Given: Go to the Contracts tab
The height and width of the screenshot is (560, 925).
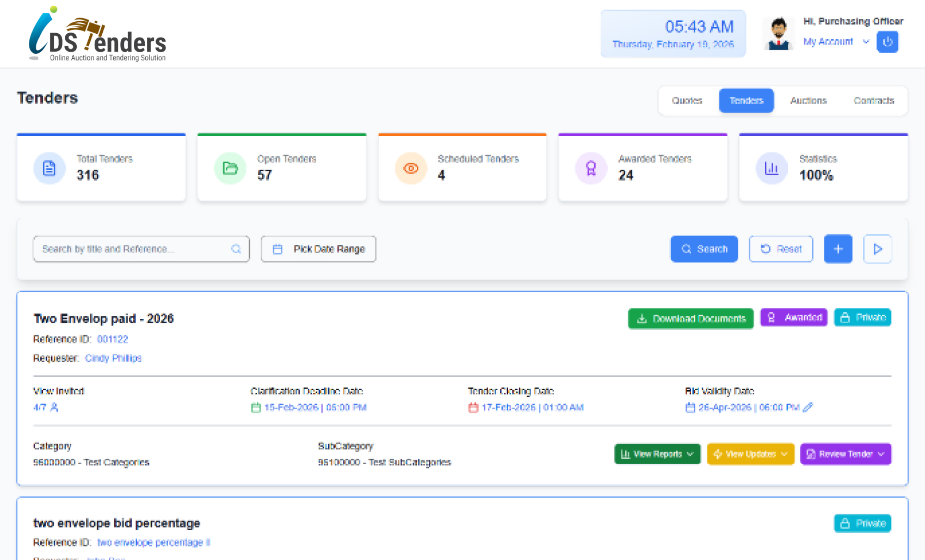Looking at the screenshot, I should click(x=873, y=101).
